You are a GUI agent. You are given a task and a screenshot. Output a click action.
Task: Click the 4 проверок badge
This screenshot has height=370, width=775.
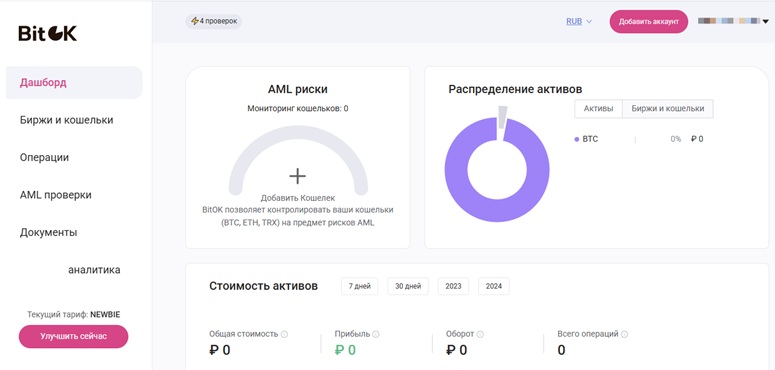point(214,21)
